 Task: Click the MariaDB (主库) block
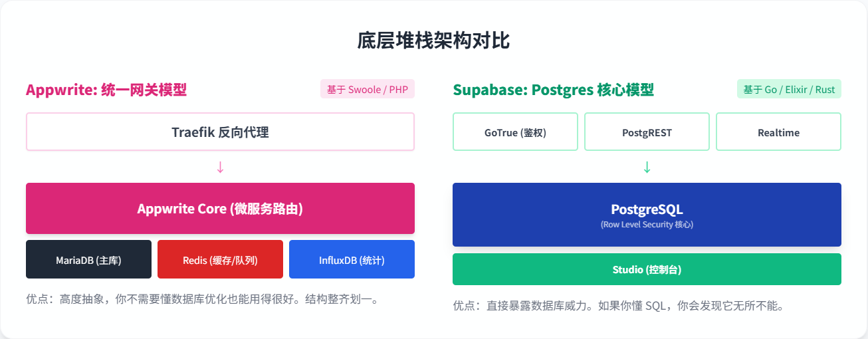click(x=88, y=259)
